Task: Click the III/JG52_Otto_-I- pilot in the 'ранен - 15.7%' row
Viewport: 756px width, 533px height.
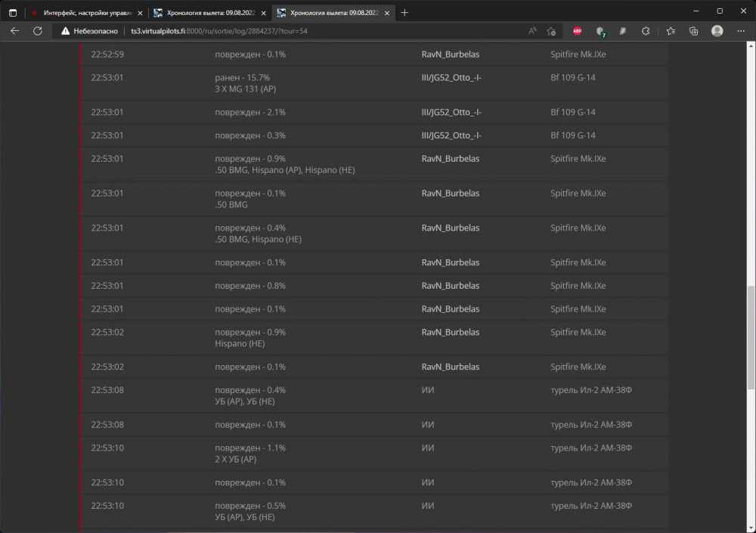Action: [451, 78]
